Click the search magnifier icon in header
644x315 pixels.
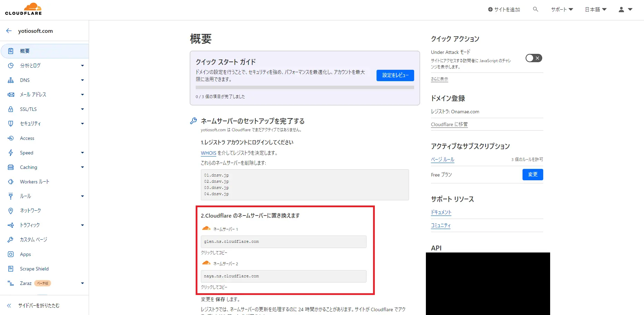pos(536,9)
